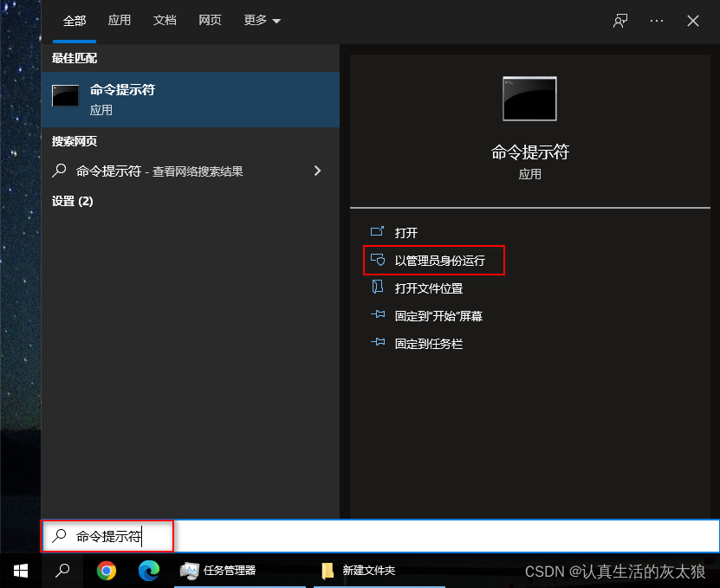Click 命令提示符 - 查看网络搜索结果

click(x=160, y=171)
